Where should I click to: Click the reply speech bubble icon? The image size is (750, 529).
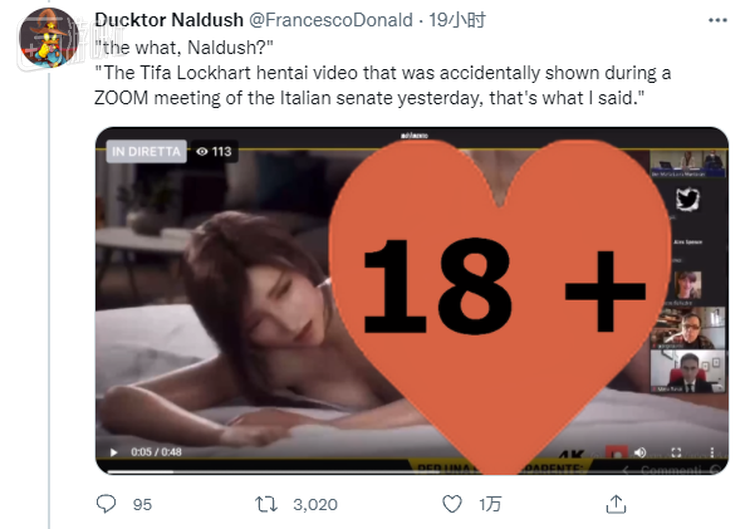point(106,504)
